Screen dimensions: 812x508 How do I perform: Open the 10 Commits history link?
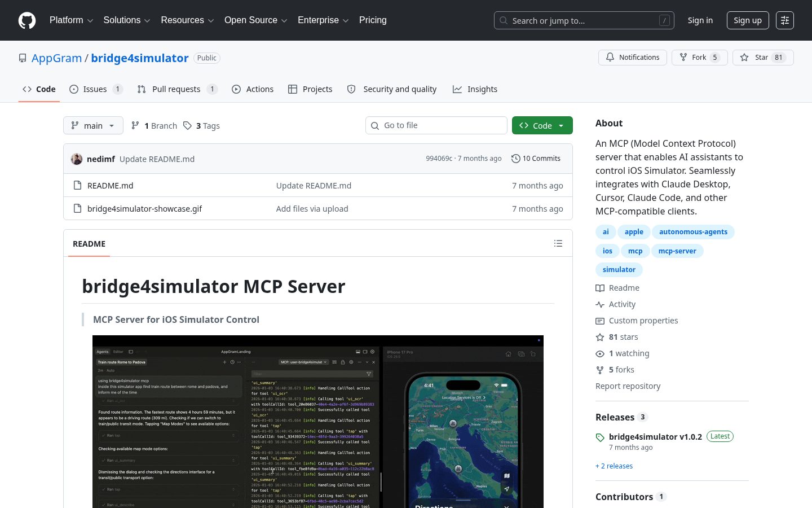536,159
